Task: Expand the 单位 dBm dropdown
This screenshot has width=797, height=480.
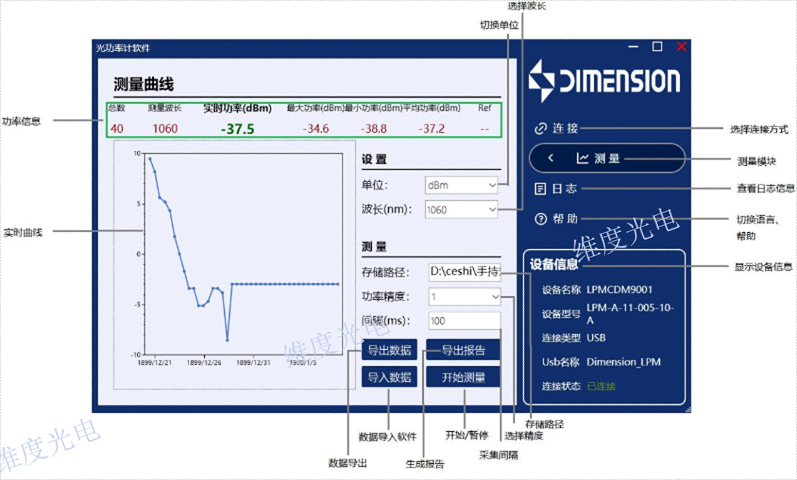Action: pyautogui.click(x=462, y=185)
